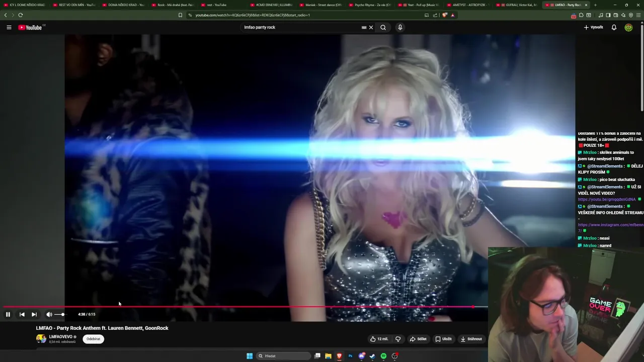The width and height of the screenshot is (644, 362).
Task: Click the YouTube search field
Action: coord(301,27)
